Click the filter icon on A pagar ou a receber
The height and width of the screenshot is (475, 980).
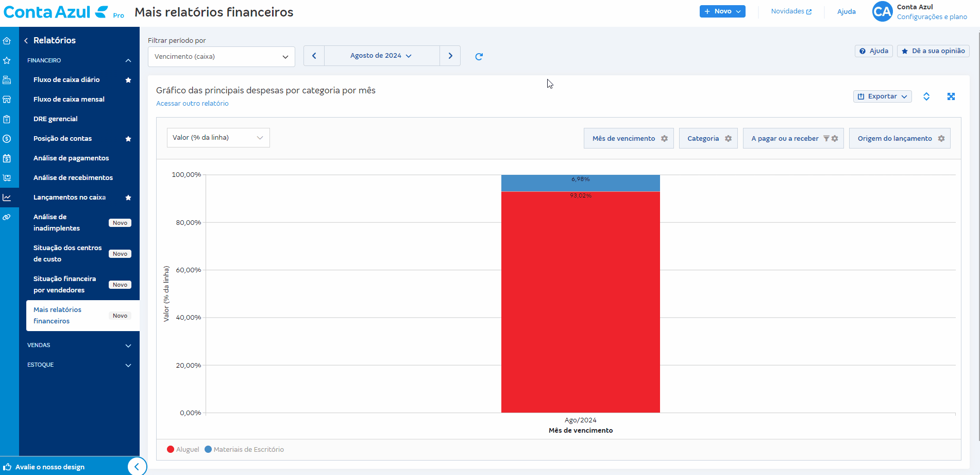826,139
